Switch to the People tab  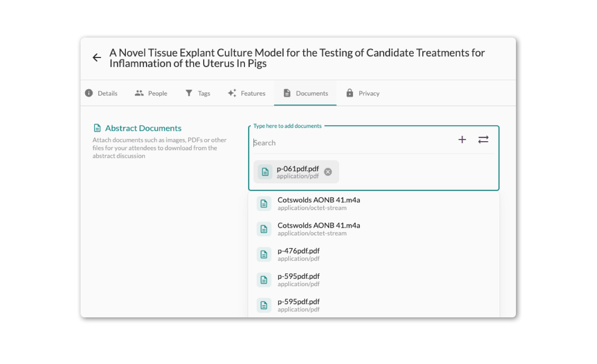coord(151,93)
